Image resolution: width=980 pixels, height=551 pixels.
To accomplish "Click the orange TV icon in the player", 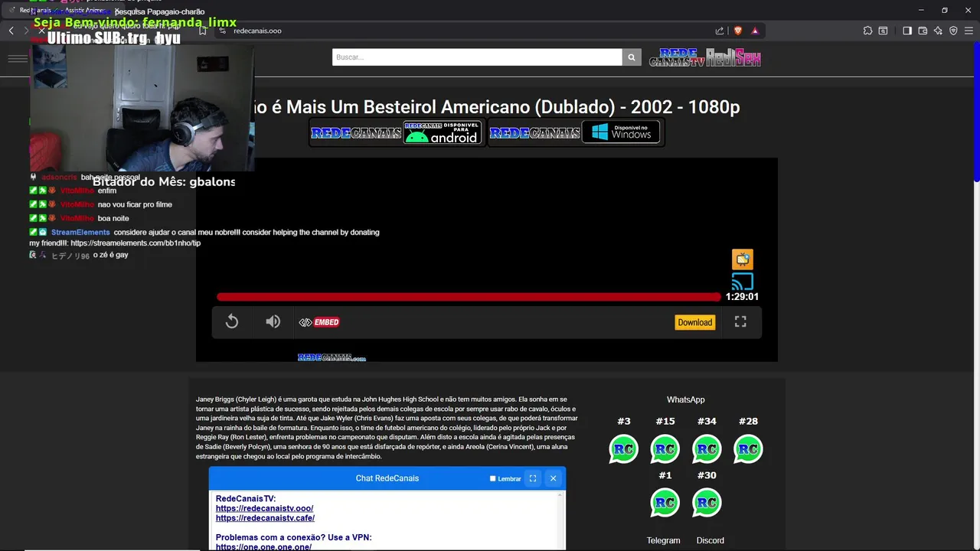I will point(742,259).
